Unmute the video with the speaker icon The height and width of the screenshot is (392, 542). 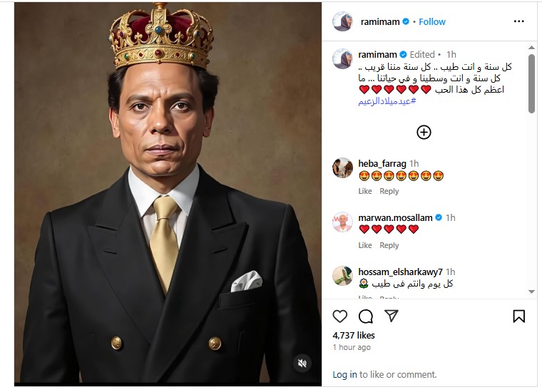click(x=302, y=363)
